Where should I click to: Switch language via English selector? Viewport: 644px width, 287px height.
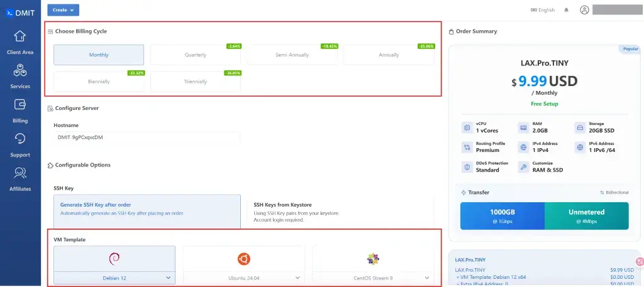point(543,10)
